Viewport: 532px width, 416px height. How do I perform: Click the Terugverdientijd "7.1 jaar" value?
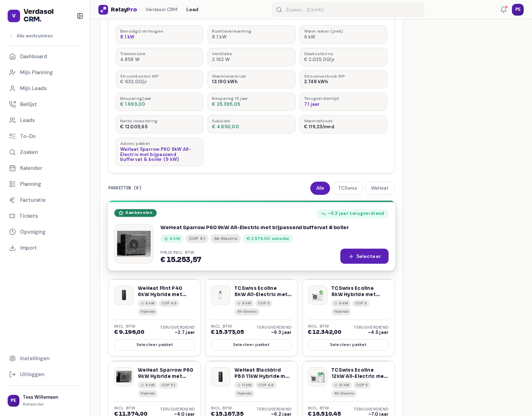(x=312, y=104)
